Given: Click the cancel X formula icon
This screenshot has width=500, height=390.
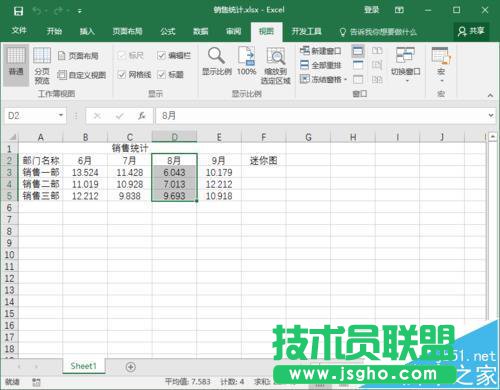Looking at the screenshot, I should 97,116.
